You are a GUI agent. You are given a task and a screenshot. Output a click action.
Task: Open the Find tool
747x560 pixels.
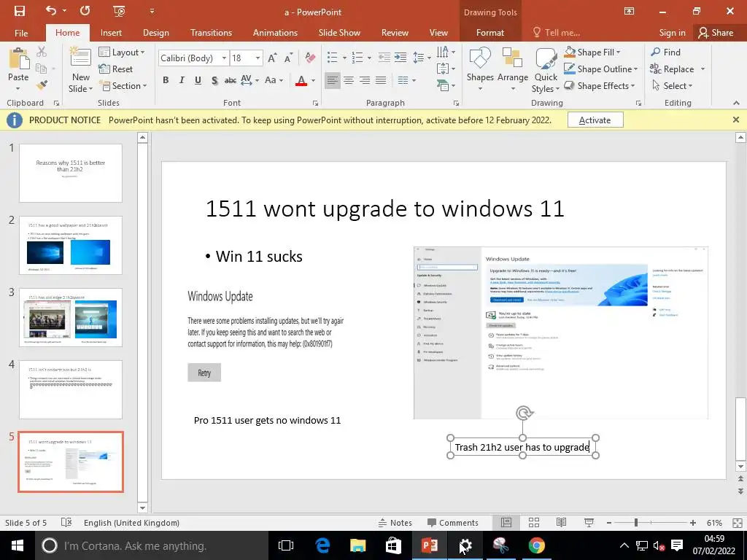666,52
